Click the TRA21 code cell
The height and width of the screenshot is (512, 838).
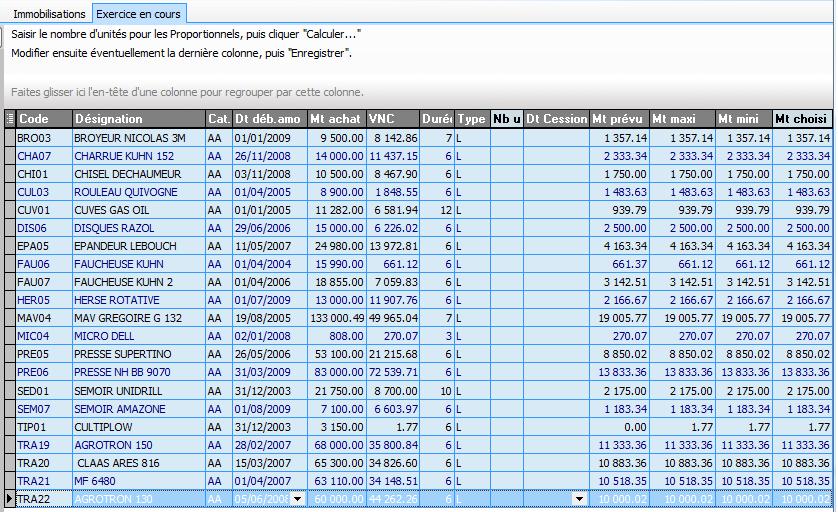coord(44,481)
